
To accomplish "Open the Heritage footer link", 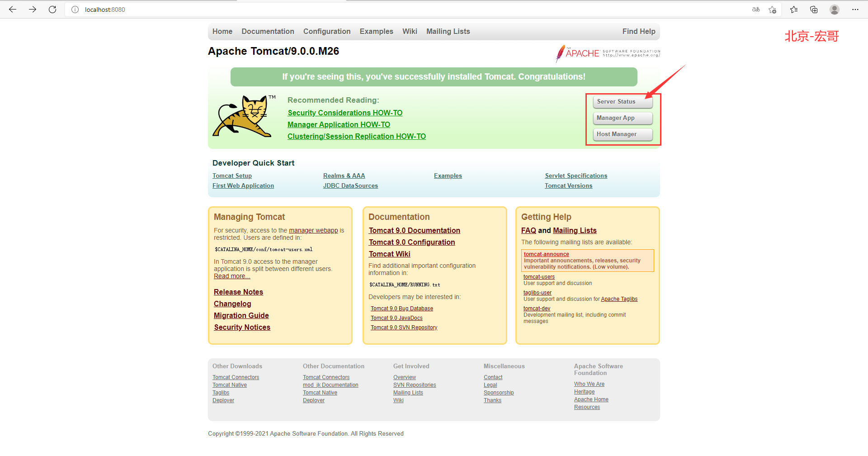I will [x=584, y=392].
